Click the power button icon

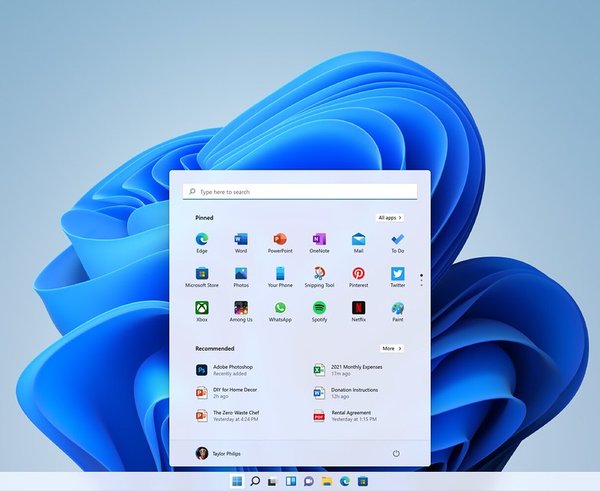[396, 453]
